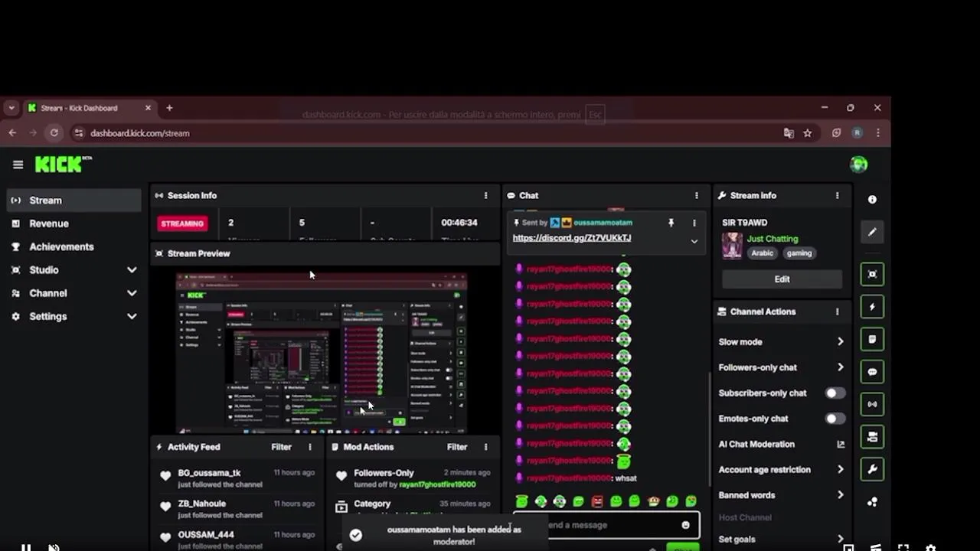
Task: Open the Session Info options menu
Action: 485,196
